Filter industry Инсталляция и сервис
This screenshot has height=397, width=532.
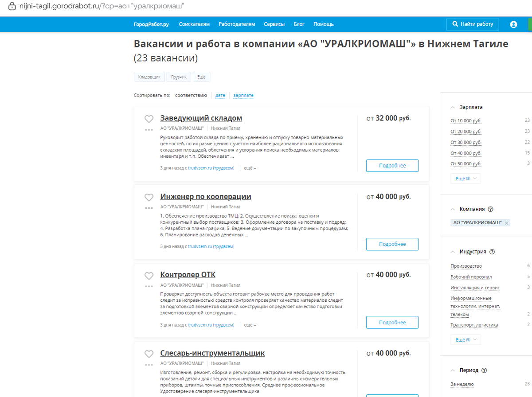pyautogui.click(x=475, y=288)
